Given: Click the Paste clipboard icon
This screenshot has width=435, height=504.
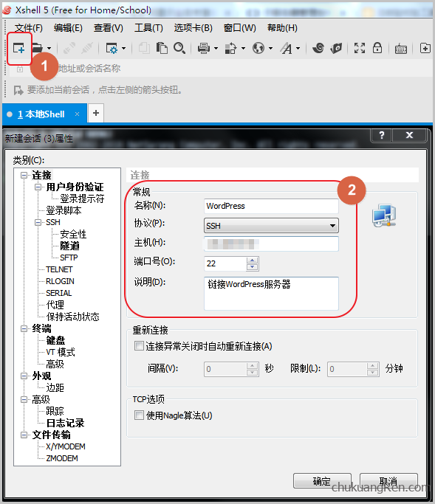Looking at the screenshot, I should point(162,48).
